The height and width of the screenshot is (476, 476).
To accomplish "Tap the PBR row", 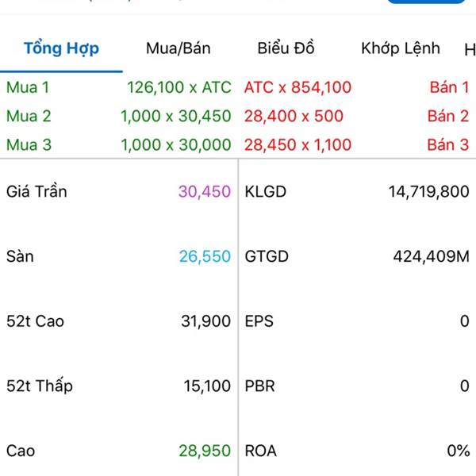I will click(357, 386).
